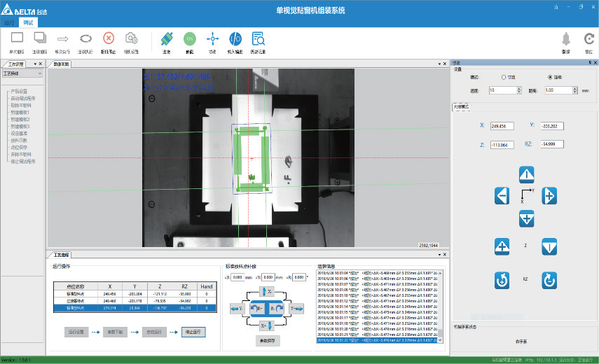Click the start run button

pyautogui.click(x=154, y=332)
